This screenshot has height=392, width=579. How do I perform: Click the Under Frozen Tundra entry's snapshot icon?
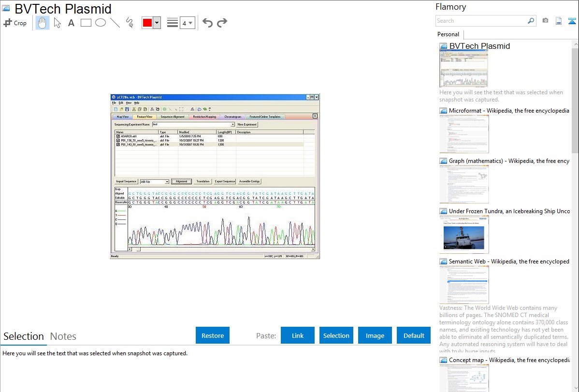(x=444, y=211)
